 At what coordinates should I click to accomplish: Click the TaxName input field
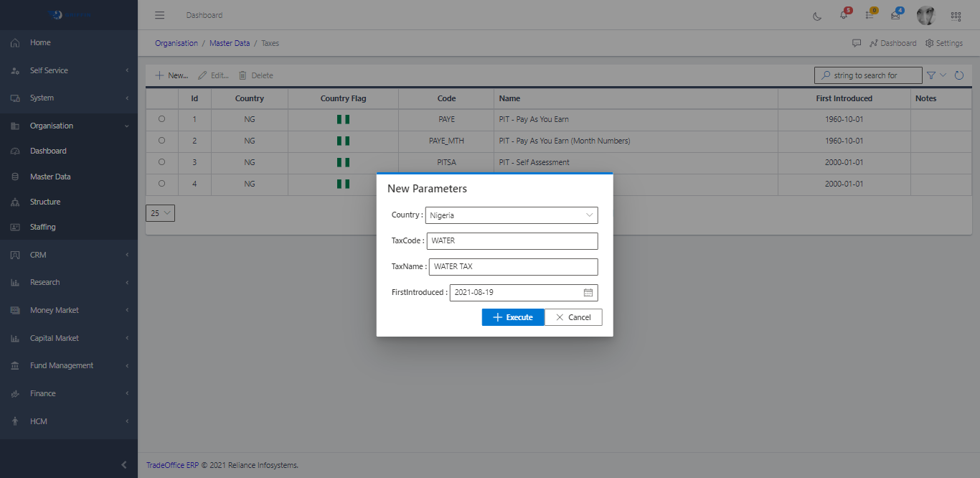tap(513, 267)
